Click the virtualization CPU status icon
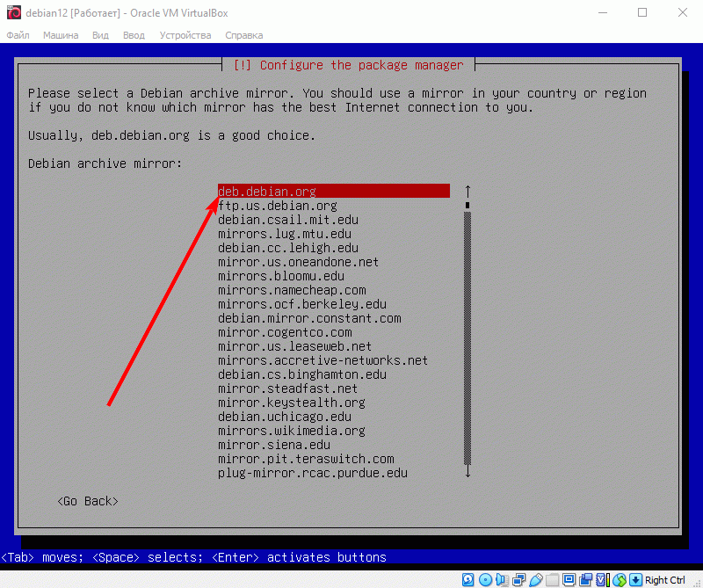 (x=602, y=580)
